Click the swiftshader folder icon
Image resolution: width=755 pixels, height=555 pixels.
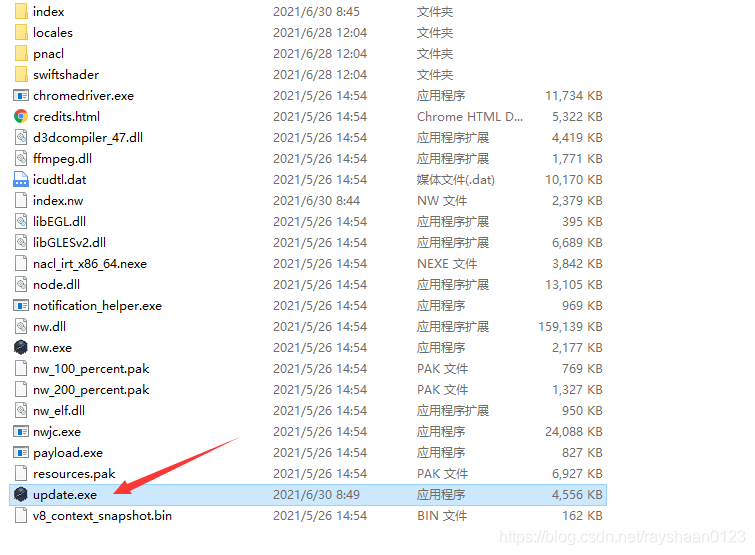21,75
